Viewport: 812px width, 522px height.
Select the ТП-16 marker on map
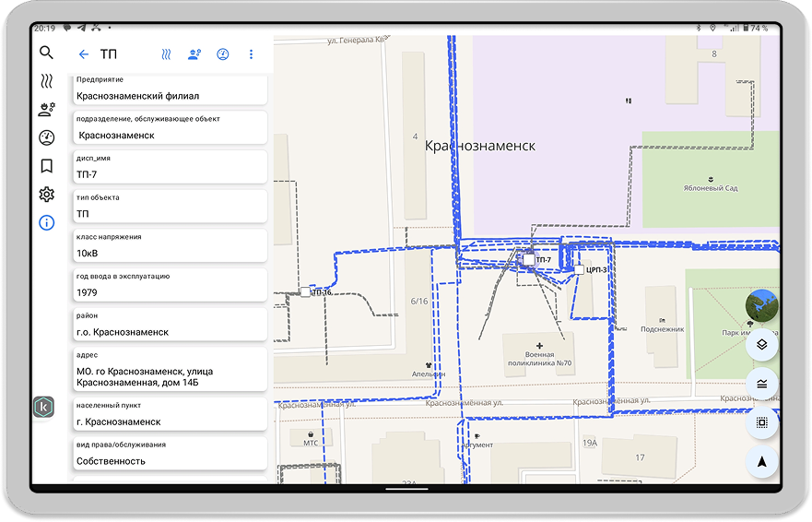coord(305,292)
